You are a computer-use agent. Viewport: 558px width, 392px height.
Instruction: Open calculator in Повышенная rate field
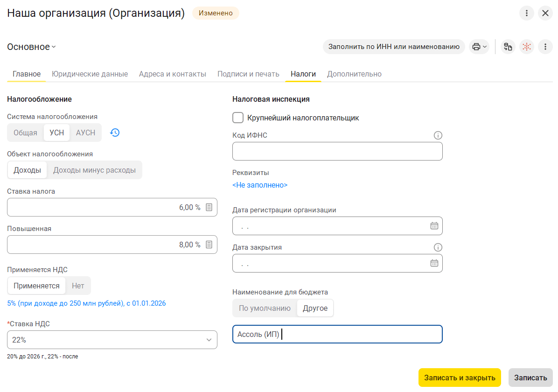point(209,245)
